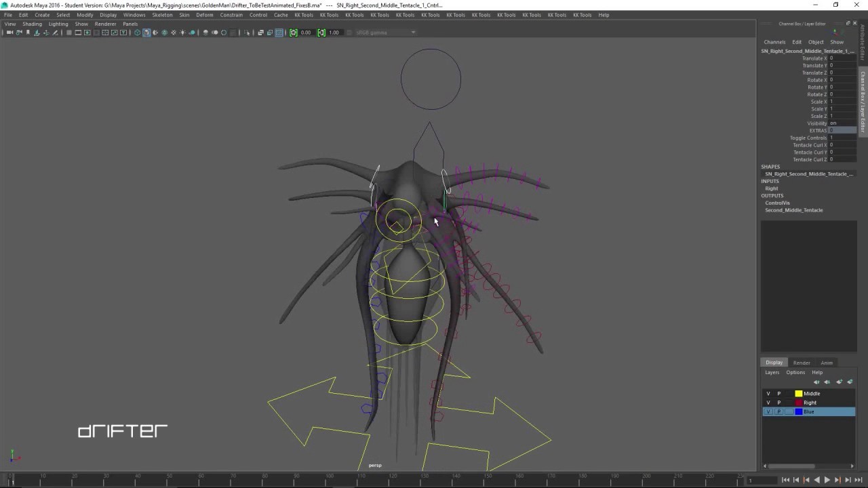Open the Layers menu in Layer Editor
The width and height of the screenshot is (868, 488).
point(772,372)
